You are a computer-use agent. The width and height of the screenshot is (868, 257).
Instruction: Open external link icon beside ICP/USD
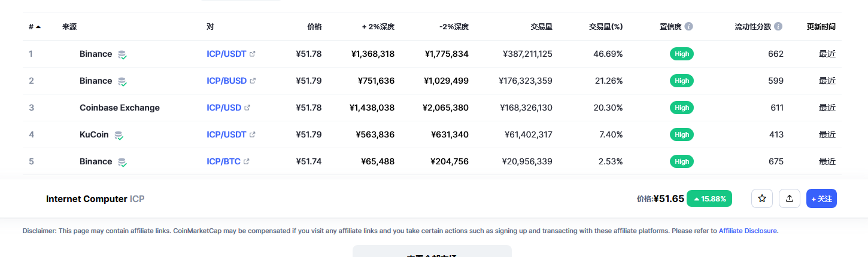point(247,108)
